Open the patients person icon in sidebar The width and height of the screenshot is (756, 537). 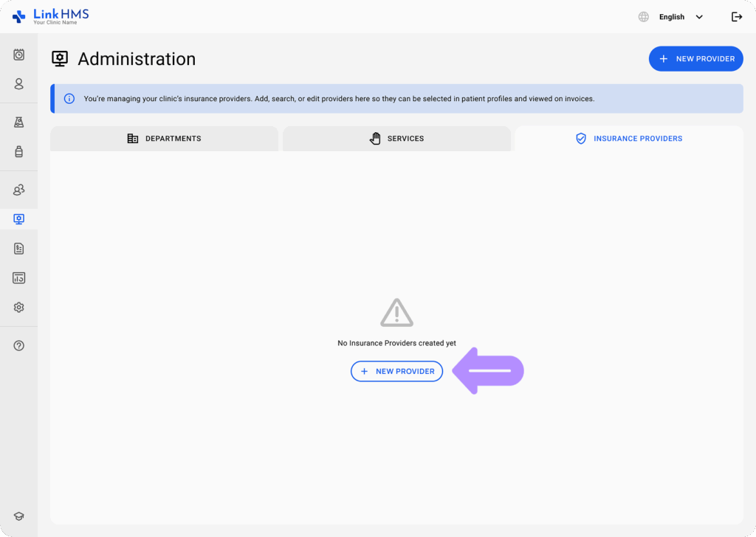(x=18, y=84)
